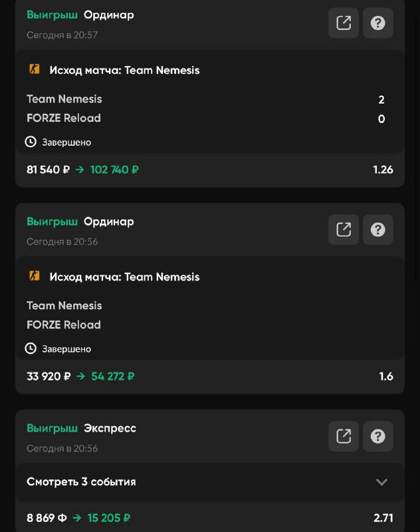Click the clock icon in the 33 920 ₽ bet

tap(31, 348)
